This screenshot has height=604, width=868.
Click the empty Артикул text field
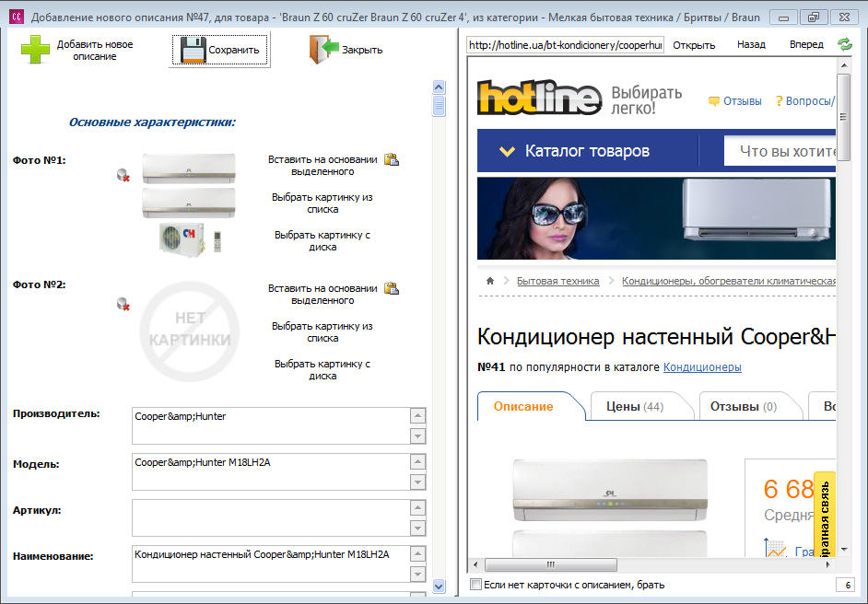271,517
